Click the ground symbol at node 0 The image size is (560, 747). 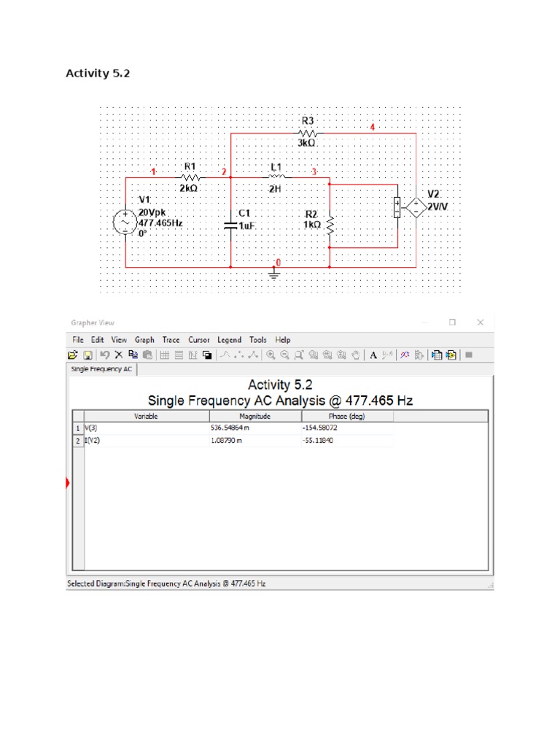pyautogui.click(x=274, y=273)
